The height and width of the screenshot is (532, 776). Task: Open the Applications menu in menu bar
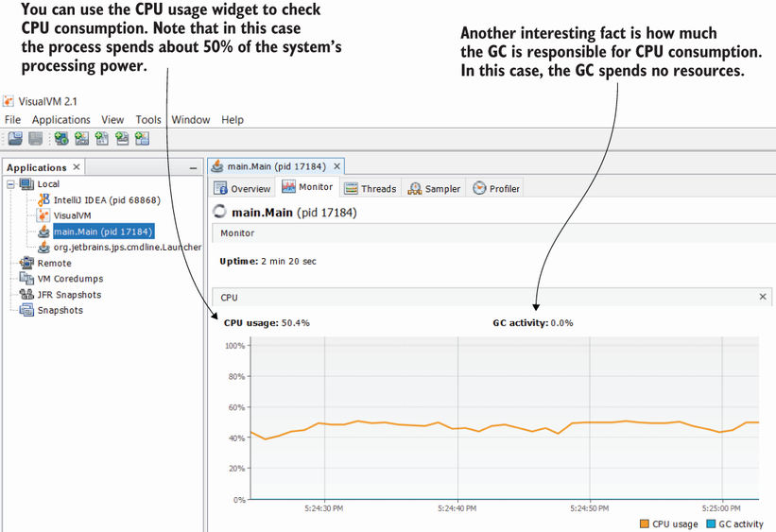point(61,120)
